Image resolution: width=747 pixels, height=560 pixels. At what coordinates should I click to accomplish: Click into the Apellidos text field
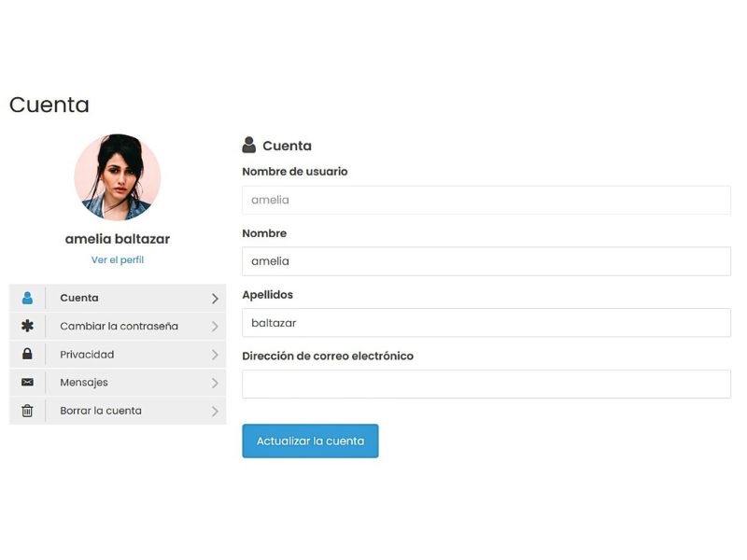click(x=486, y=323)
